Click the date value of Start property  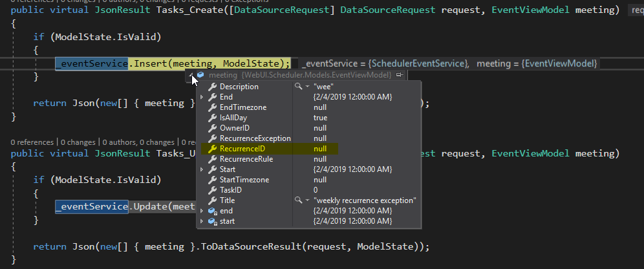(352, 169)
